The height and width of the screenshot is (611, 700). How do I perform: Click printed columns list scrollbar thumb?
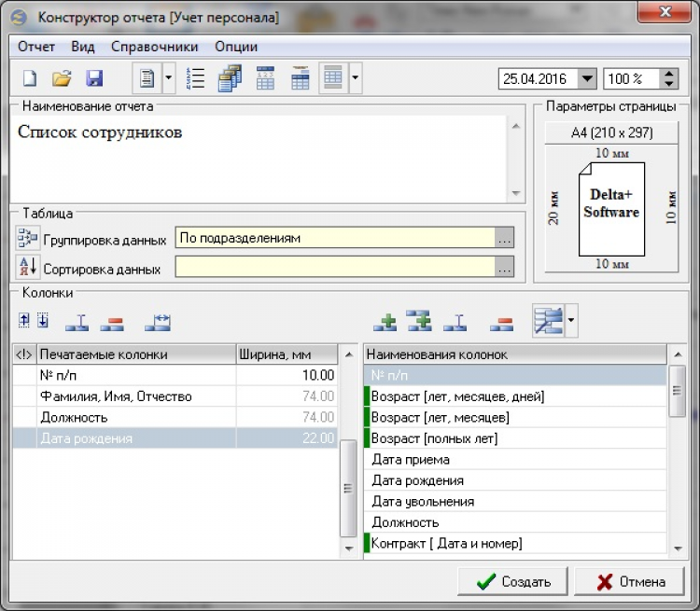pos(348,488)
